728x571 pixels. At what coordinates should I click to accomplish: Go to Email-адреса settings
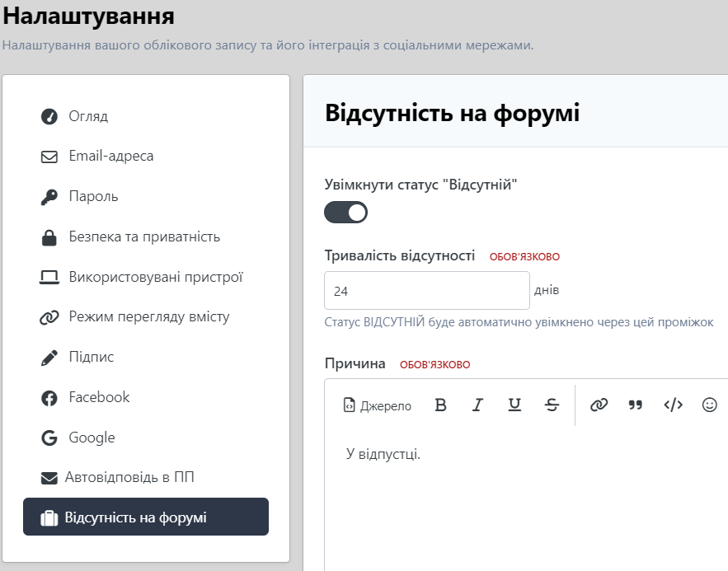(110, 157)
